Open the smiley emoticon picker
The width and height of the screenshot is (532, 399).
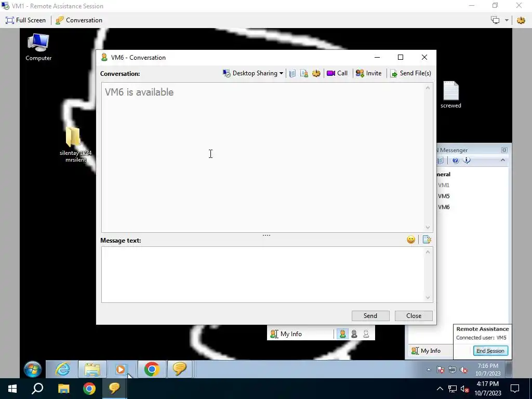[x=411, y=240]
